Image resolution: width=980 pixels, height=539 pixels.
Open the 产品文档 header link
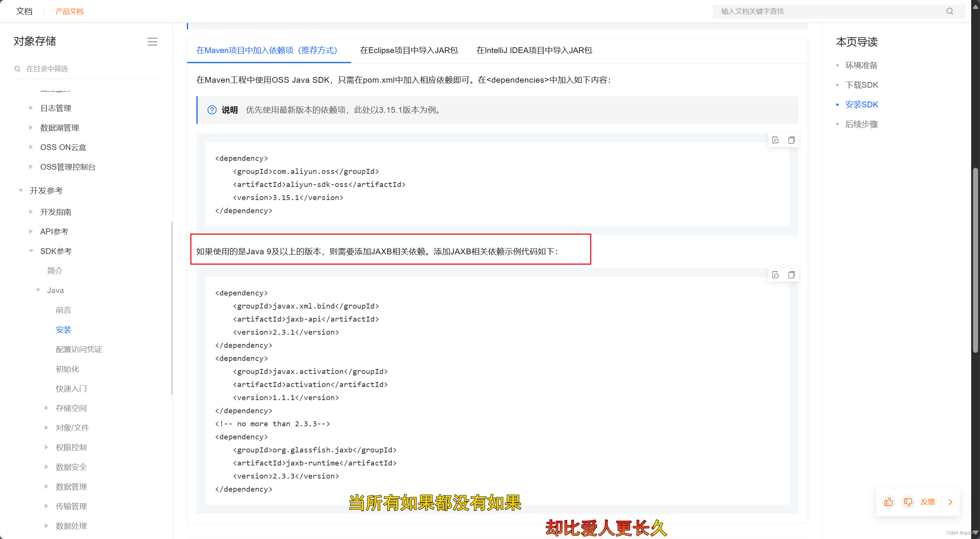(69, 12)
